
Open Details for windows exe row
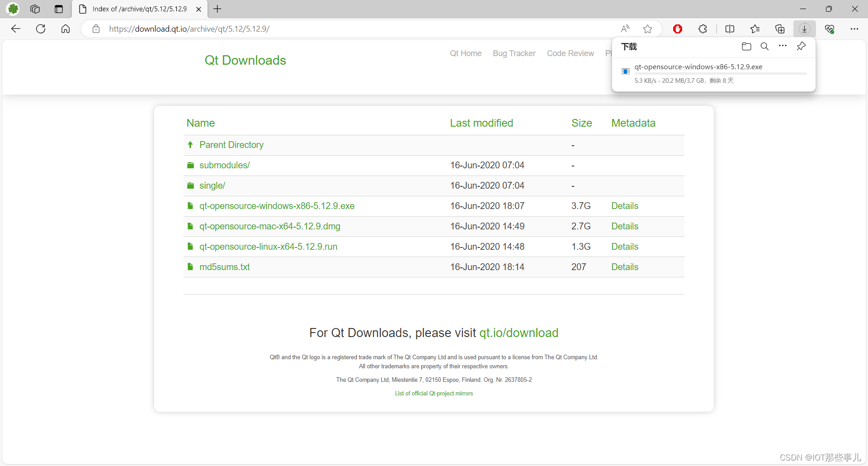[625, 206]
